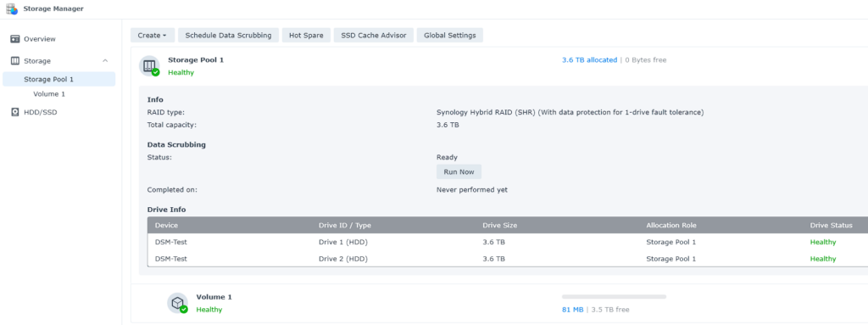Click the DSM-Test device in Drive 2 row
868x325 pixels.
coord(171,259)
